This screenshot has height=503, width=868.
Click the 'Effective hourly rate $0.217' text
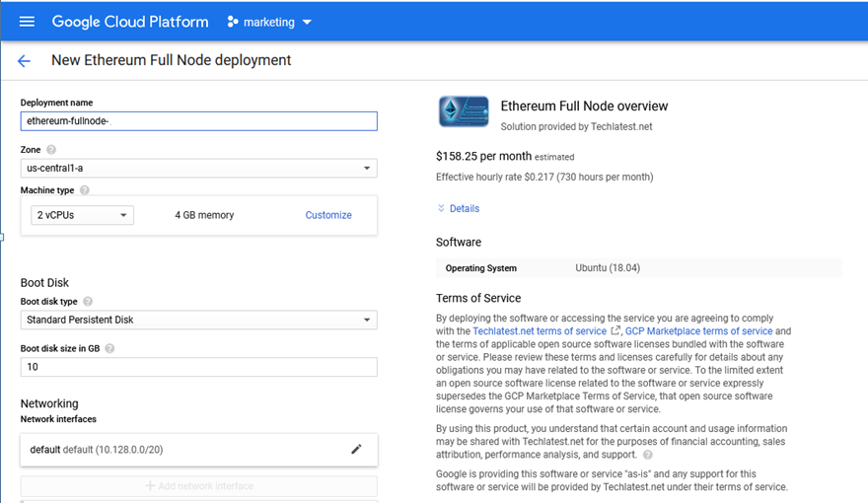click(544, 178)
